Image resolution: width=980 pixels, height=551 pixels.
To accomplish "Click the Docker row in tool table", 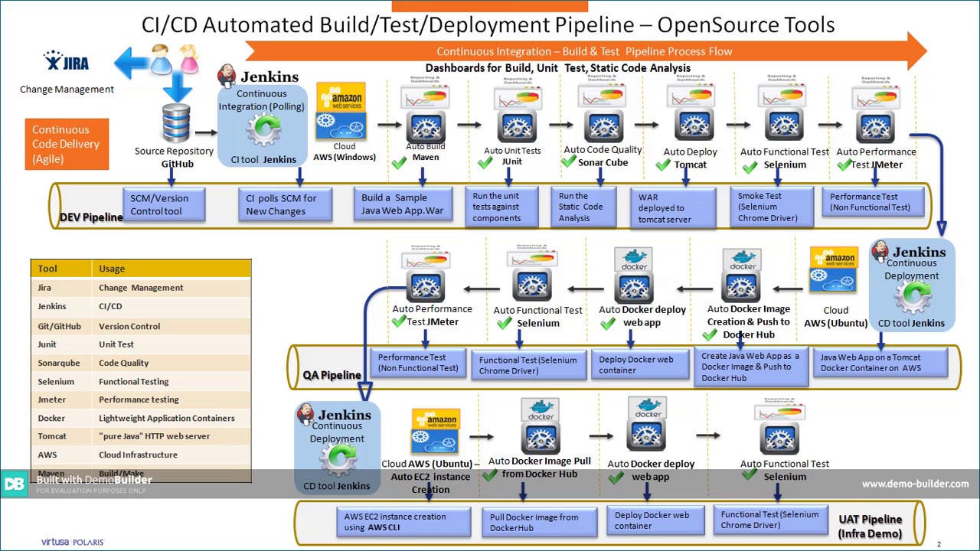I will click(141, 418).
